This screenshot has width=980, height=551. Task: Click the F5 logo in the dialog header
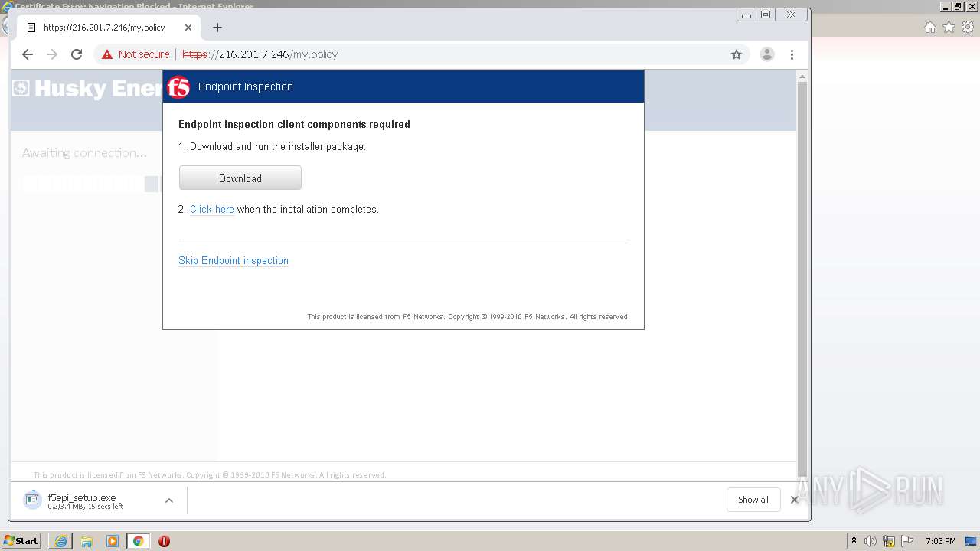(178, 87)
